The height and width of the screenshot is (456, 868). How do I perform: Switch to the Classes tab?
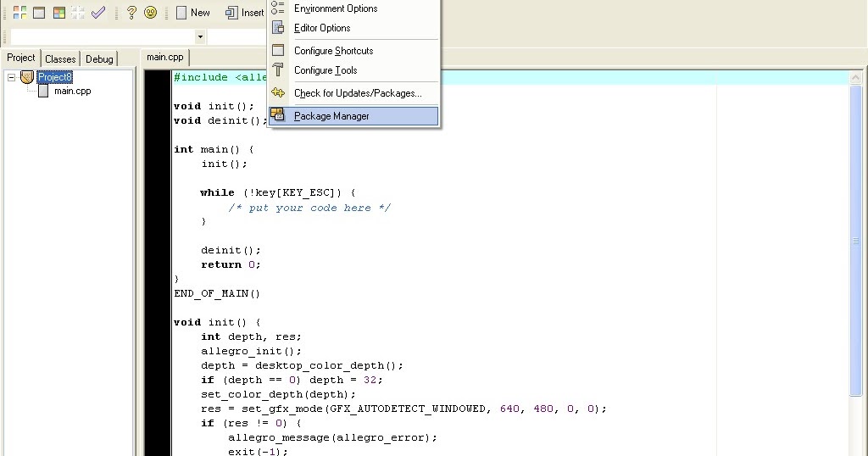[x=60, y=58]
